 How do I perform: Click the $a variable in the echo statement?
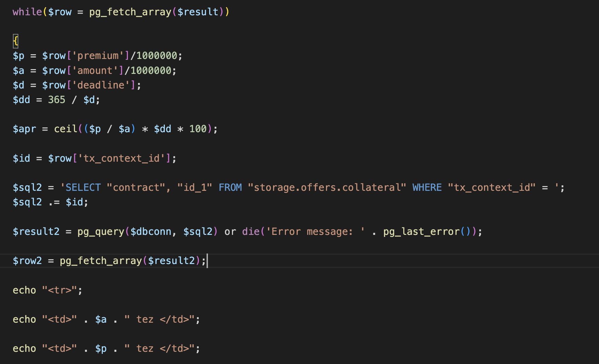coord(101,319)
